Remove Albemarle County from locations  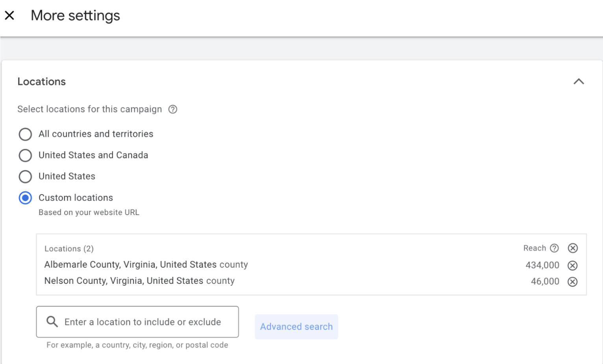(573, 265)
